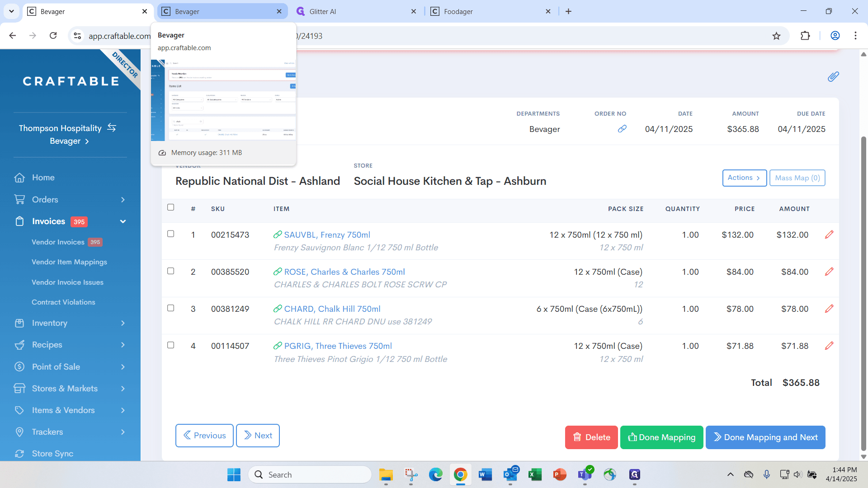
Task: Click the page vertical scrollbar
Action: pyautogui.click(x=863, y=294)
